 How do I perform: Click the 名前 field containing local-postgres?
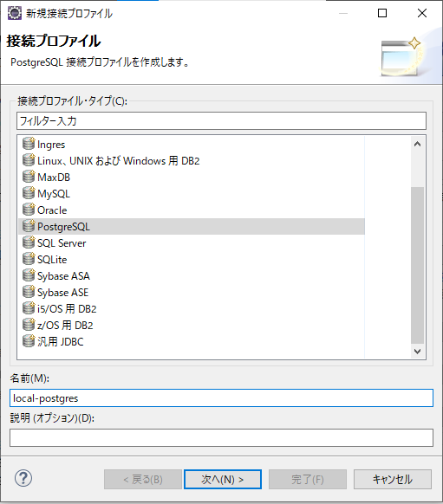click(x=221, y=398)
